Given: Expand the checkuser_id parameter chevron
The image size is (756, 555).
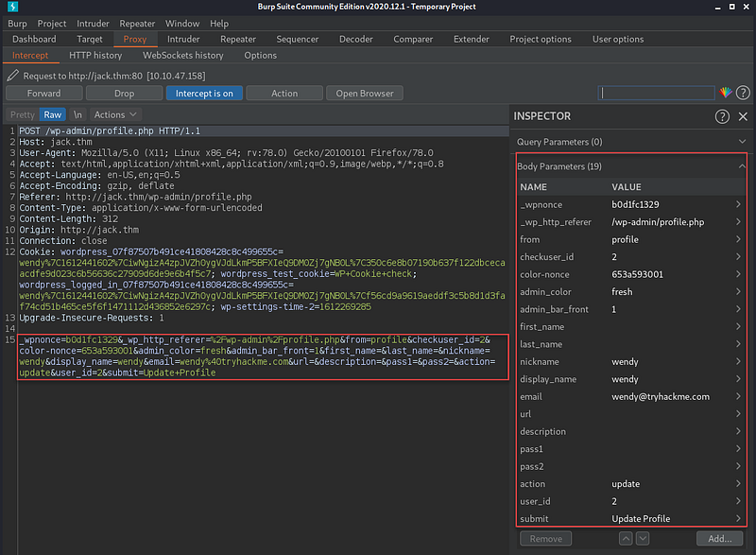Looking at the screenshot, I should (x=738, y=256).
